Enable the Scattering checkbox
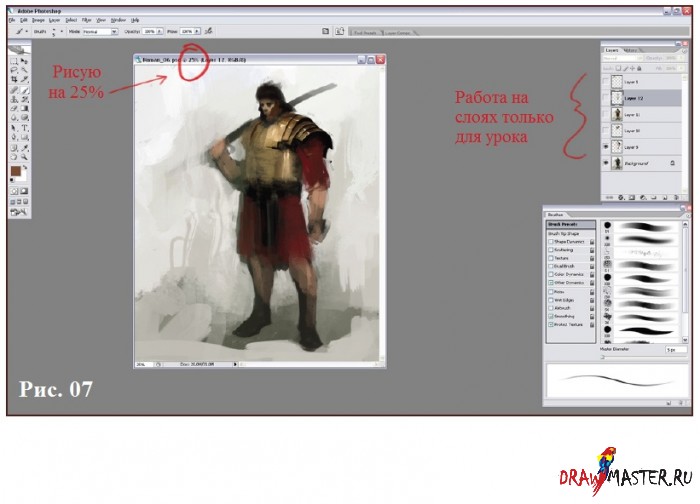Viewport: 700px width, 504px height. click(x=551, y=250)
